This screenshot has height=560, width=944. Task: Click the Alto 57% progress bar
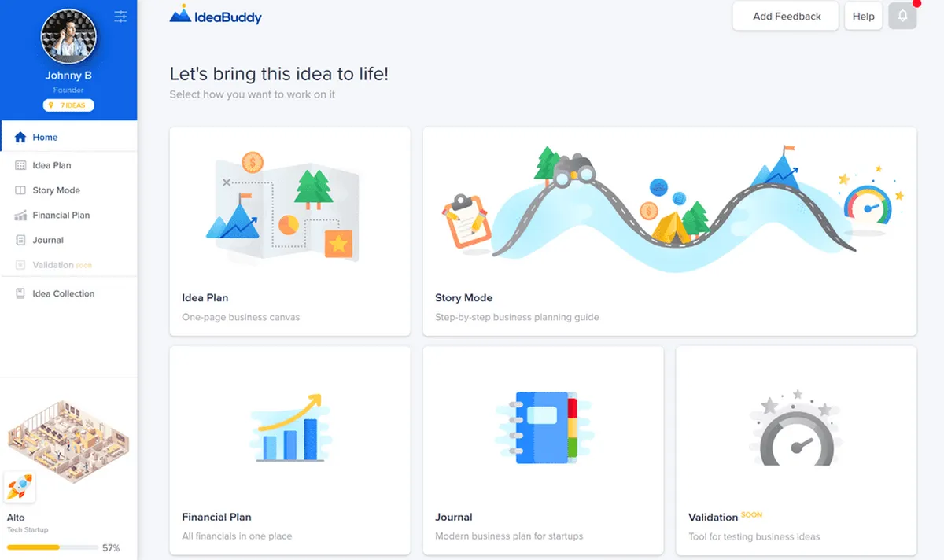pyautogui.click(x=53, y=547)
